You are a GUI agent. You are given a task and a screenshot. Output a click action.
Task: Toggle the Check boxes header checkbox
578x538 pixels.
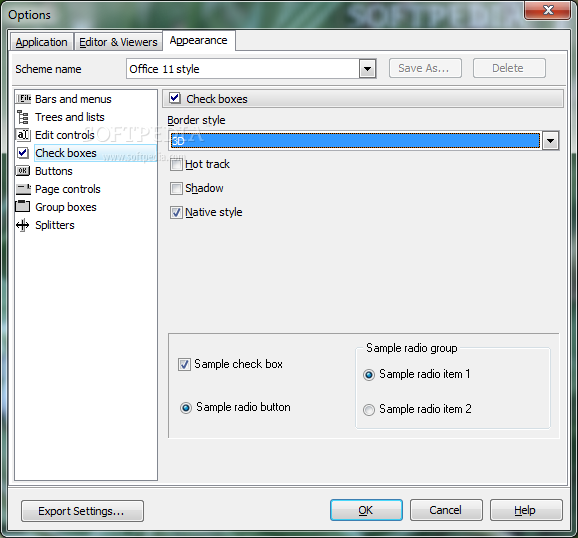click(x=175, y=98)
